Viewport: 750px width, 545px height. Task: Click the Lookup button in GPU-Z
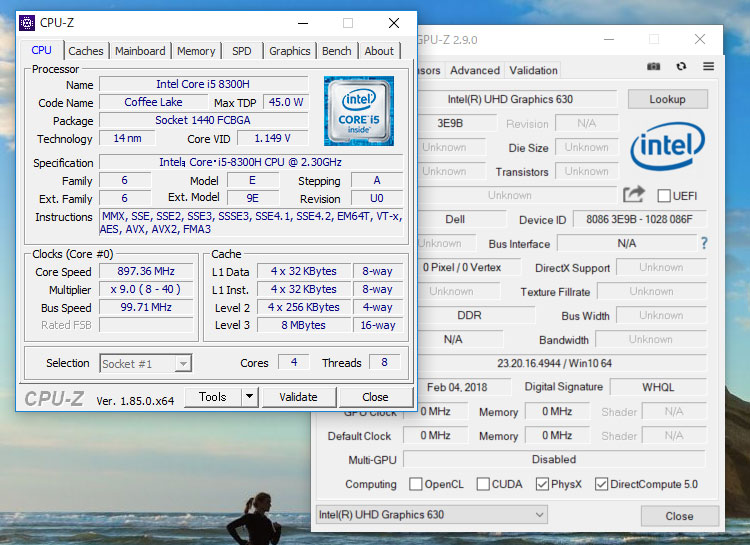coord(668,99)
